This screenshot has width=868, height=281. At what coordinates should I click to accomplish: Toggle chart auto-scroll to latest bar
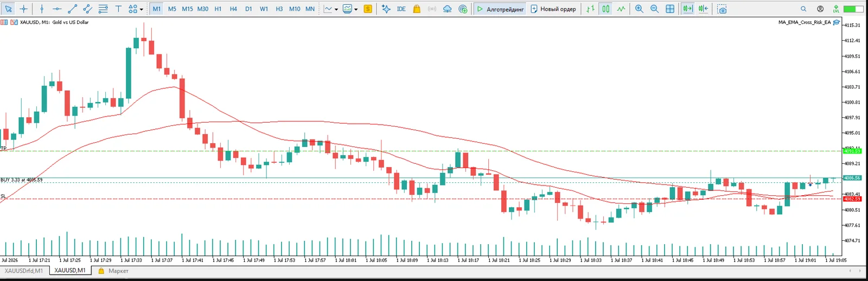coord(687,9)
